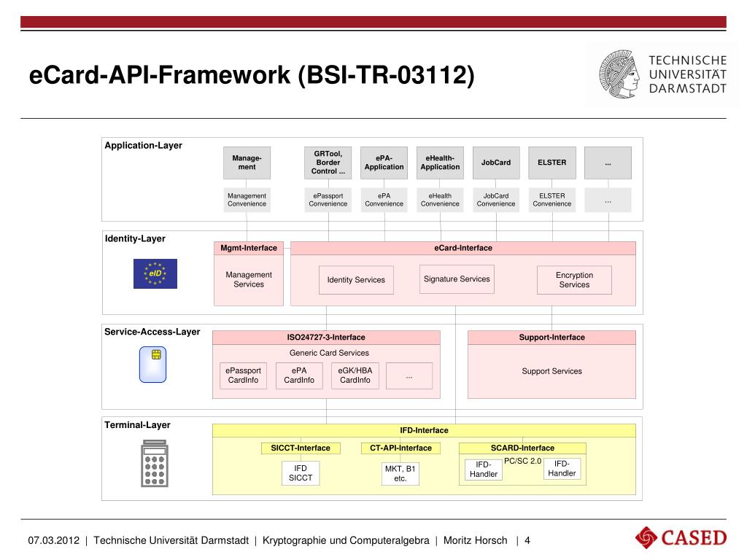Click the blue smart card icon
The width and height of the screenshot is (747, 560).
(x=153, y=365)
